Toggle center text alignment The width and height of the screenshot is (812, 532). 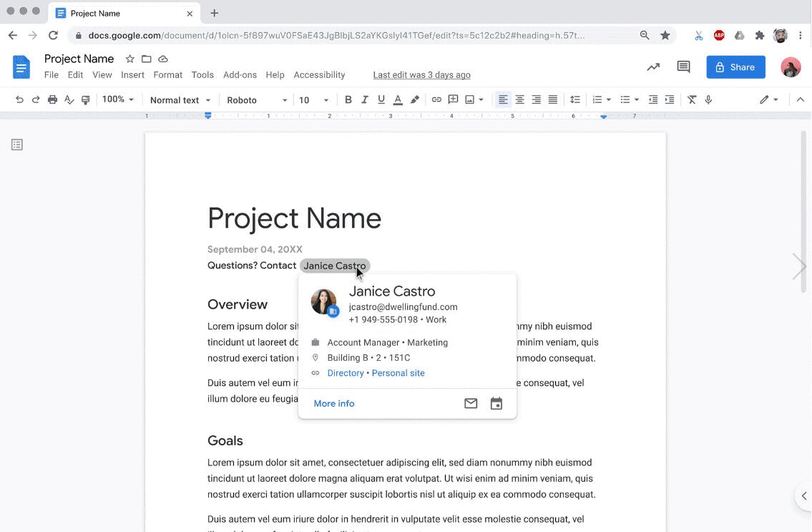click(x=519, y=100)
